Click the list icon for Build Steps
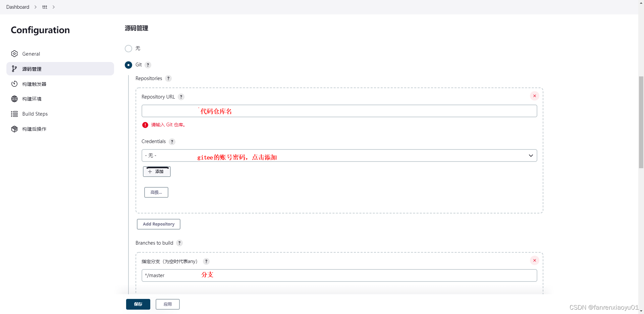 click(14, 114)
